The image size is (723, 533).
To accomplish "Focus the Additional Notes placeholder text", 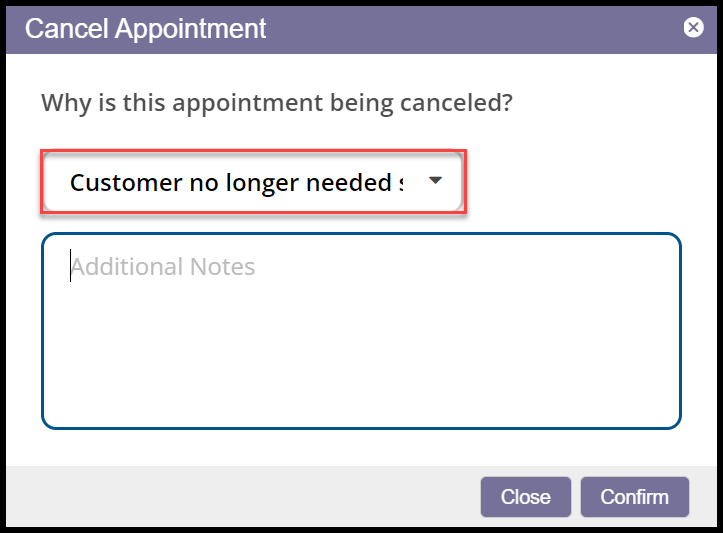I will [163, 267].
